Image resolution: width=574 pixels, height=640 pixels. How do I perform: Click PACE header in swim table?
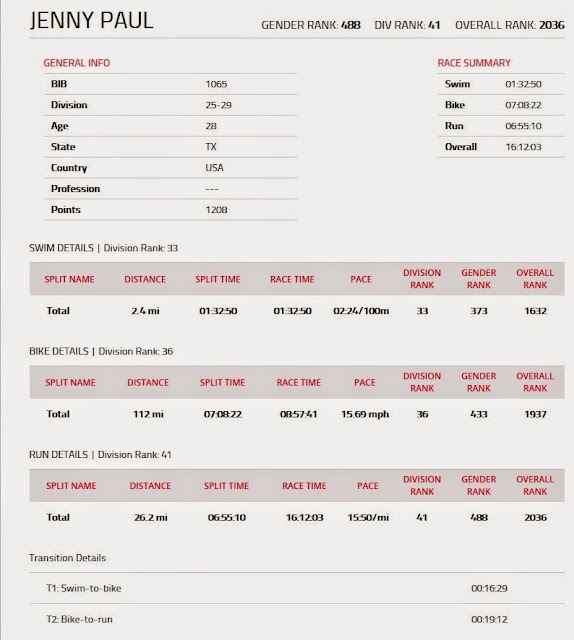tap(361, 279)
